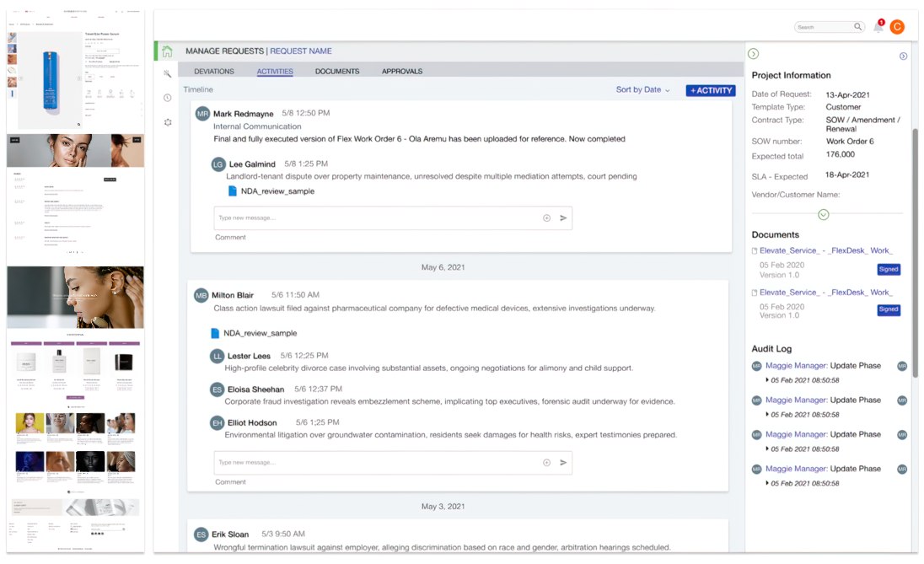The width and height of the screenshot is (924, 564).
Task: Send message in Mark Redmayne's thread
Action: pyautogui.click(x=563, y=218)
